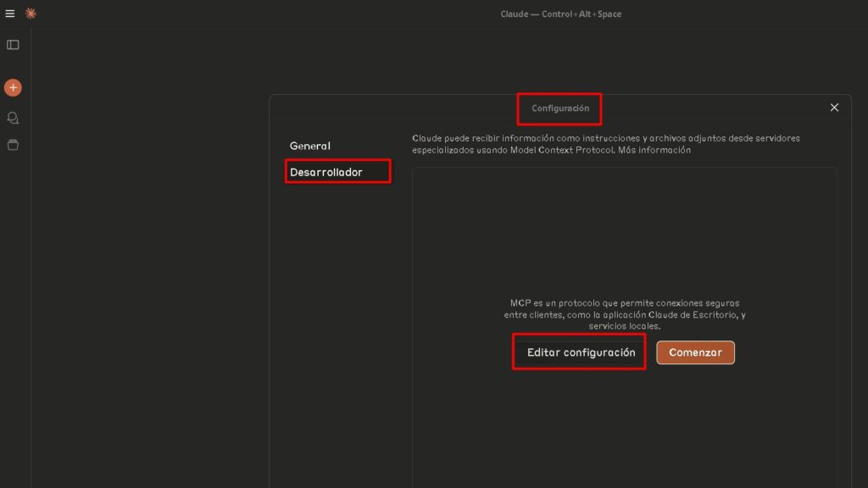Toggle the sidebar panel icon

tap(13, 45)
